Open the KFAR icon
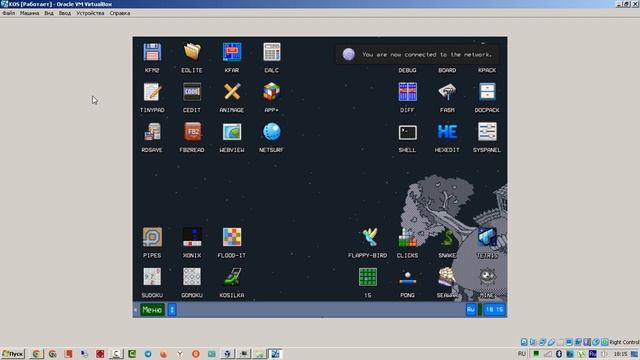This screenshot has height=360, width=640. pyautogui.click(x=232, y=52)
